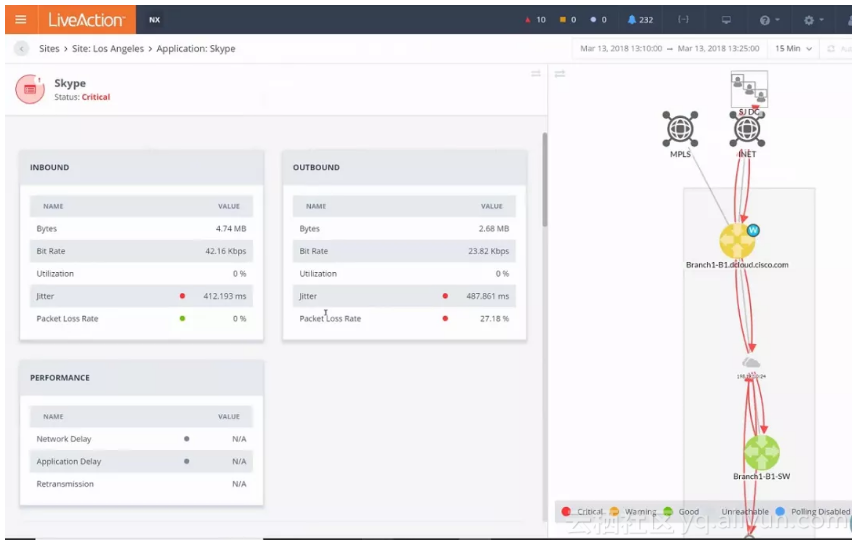Open info alerts circle indicator
The image size is (859, 546).
coord(598,20)
